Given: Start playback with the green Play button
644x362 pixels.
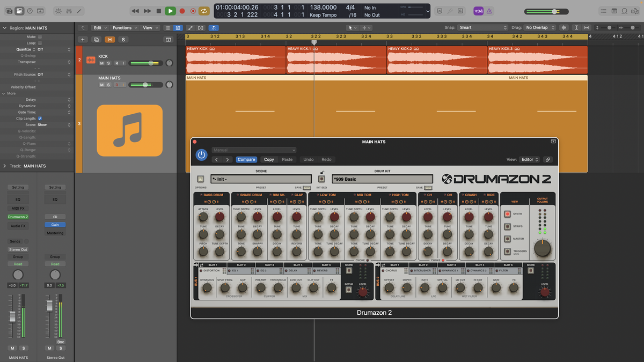Looking at the screenshot, I should pyautogui.click(x=170, y=11).
